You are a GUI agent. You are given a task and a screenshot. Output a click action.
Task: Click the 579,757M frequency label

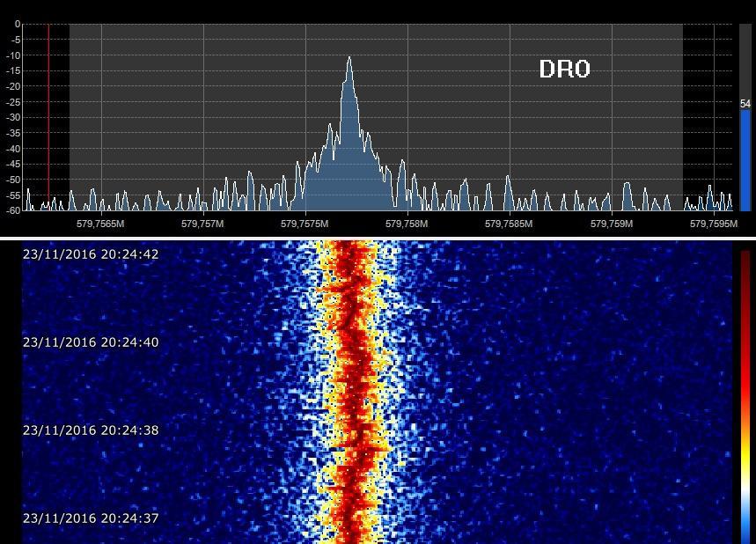click(202, 224)
